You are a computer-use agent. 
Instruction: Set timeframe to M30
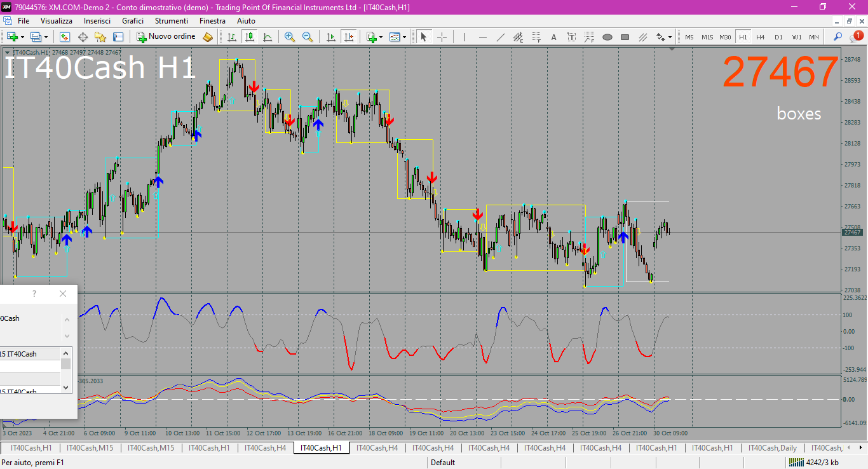pos(725,37)
